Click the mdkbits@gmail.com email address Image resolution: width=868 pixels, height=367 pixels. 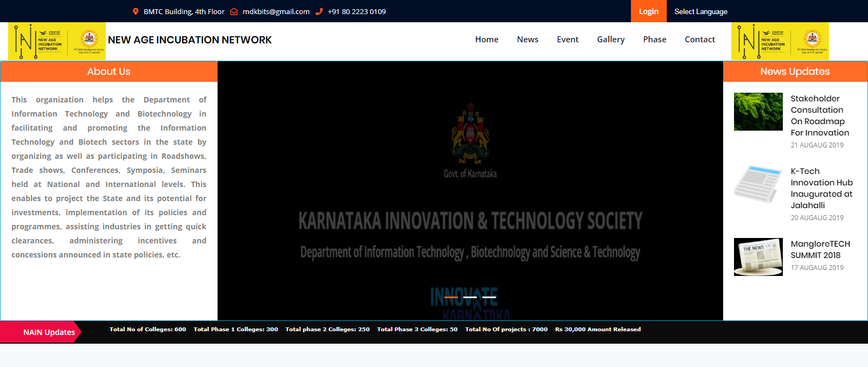point(276,11)
